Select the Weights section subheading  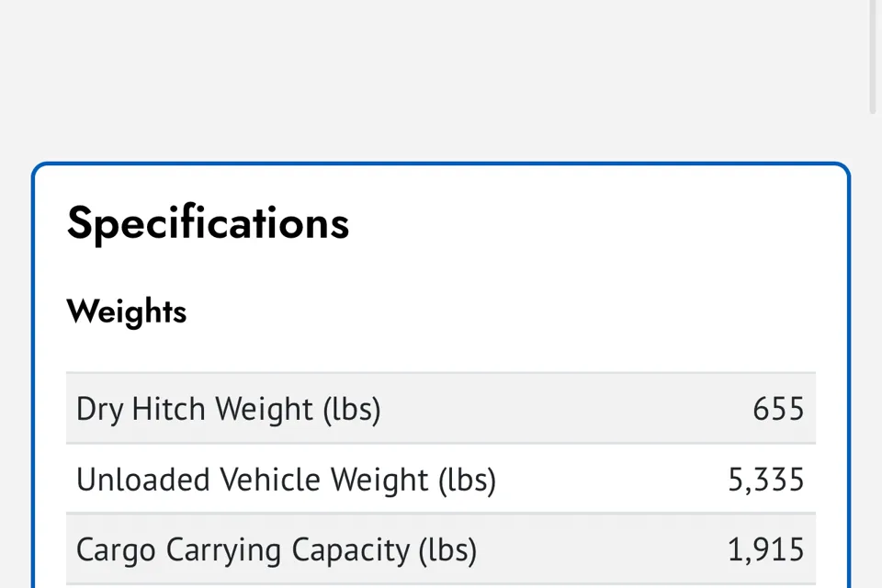[127, 311]
